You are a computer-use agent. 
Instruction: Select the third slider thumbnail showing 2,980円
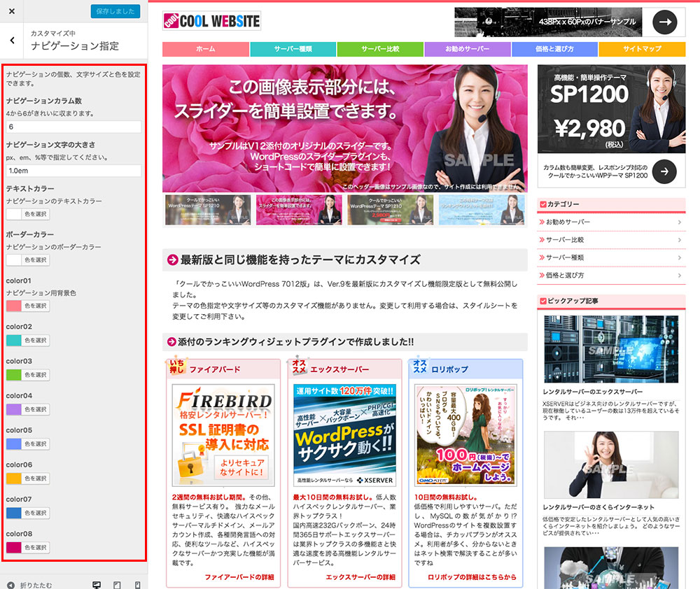[x=390, y=209]
